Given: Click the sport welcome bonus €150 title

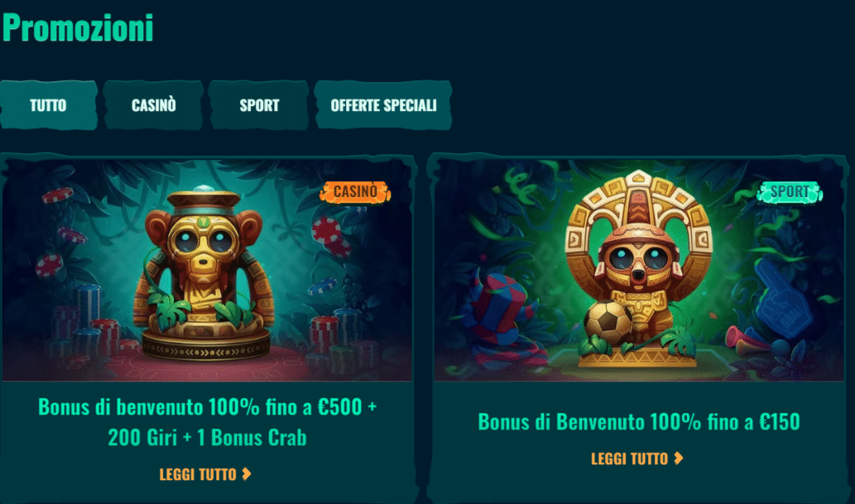Looking at the screenshot, I should click(x=639, y=421).
